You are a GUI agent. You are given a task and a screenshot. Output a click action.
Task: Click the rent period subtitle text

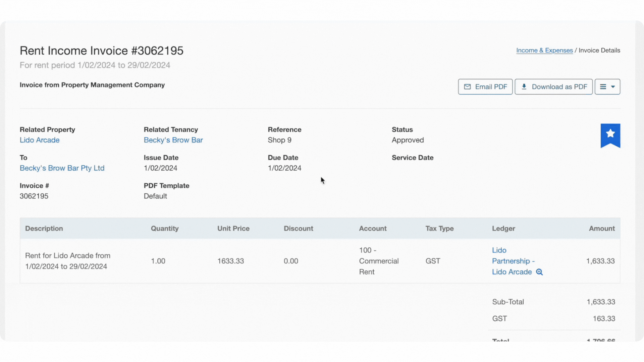pos(95,65)
